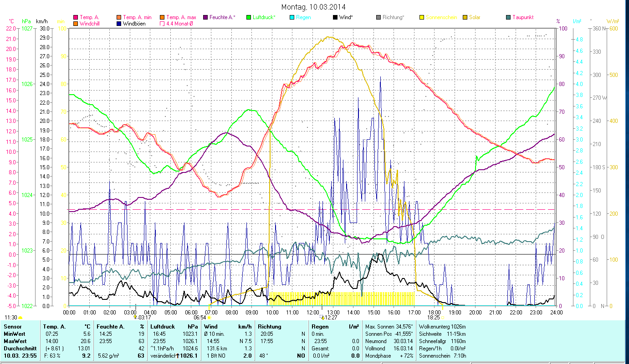Click the sunset icon at 18:25
This screenshot has width=629, height=364.
(x=442, y=318)
